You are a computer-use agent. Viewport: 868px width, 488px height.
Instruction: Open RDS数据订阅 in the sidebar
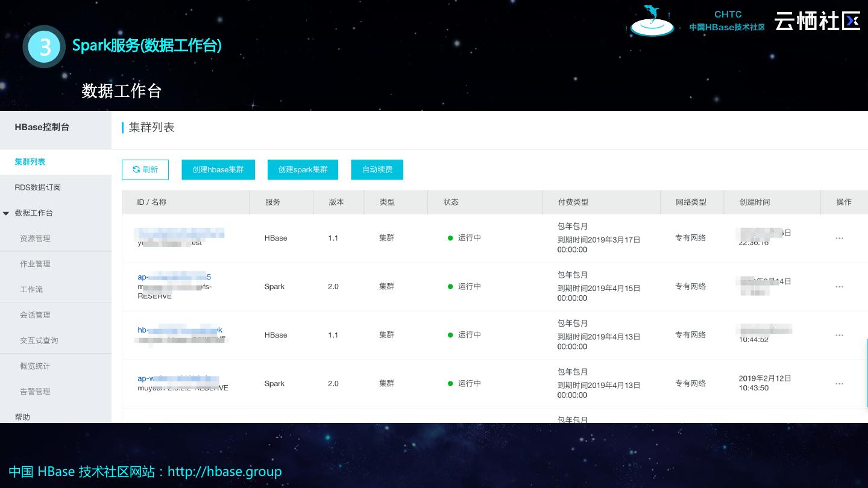coord(37,187)
